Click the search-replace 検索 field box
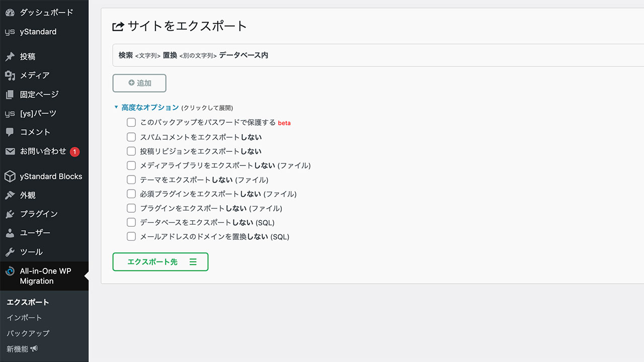 coord(378,55)
